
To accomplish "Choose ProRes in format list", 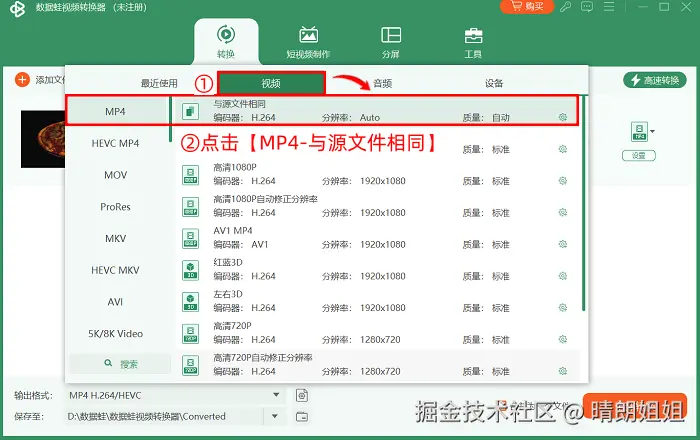I will pos(115,207).
